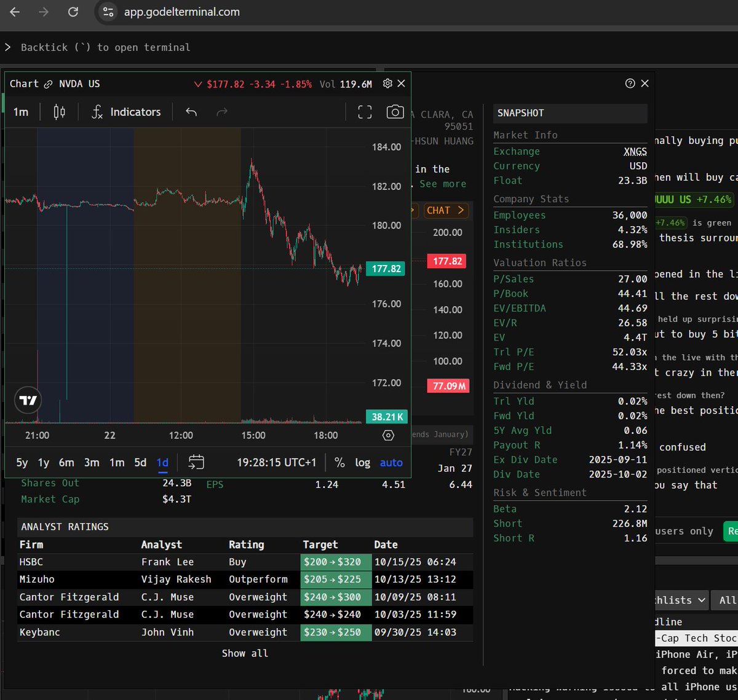Click the Date column header
The image size is (738, 700).
coord(386,545)
